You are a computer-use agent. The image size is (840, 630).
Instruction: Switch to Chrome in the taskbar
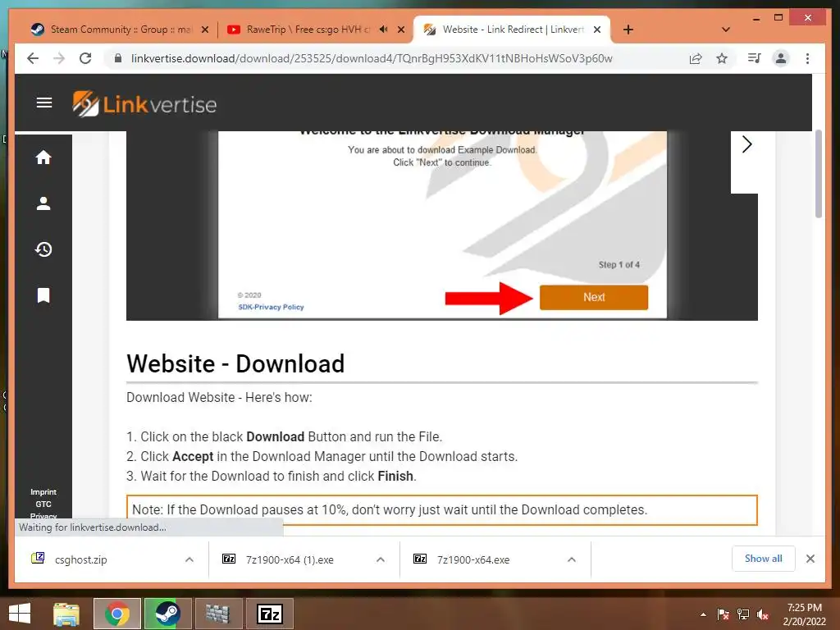116,614
